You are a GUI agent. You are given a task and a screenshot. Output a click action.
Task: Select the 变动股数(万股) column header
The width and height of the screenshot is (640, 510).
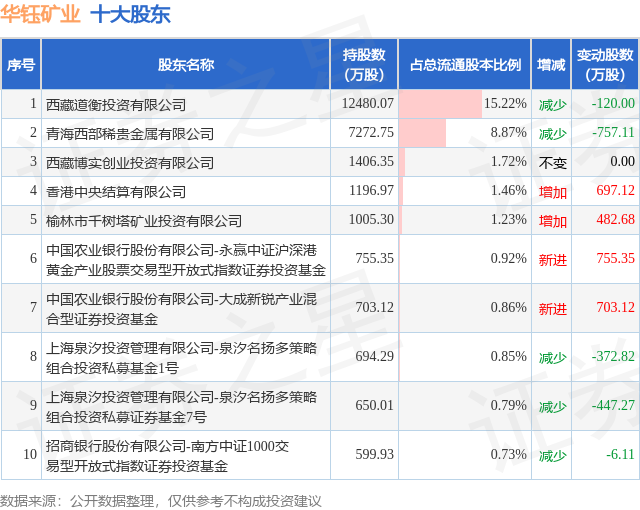click(x=605, y=65)
